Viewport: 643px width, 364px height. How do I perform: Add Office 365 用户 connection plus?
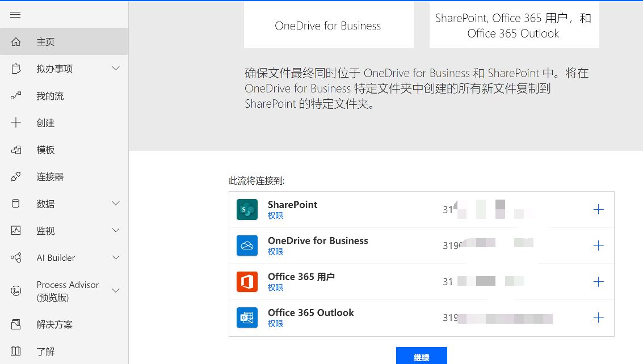coord(598,282)
